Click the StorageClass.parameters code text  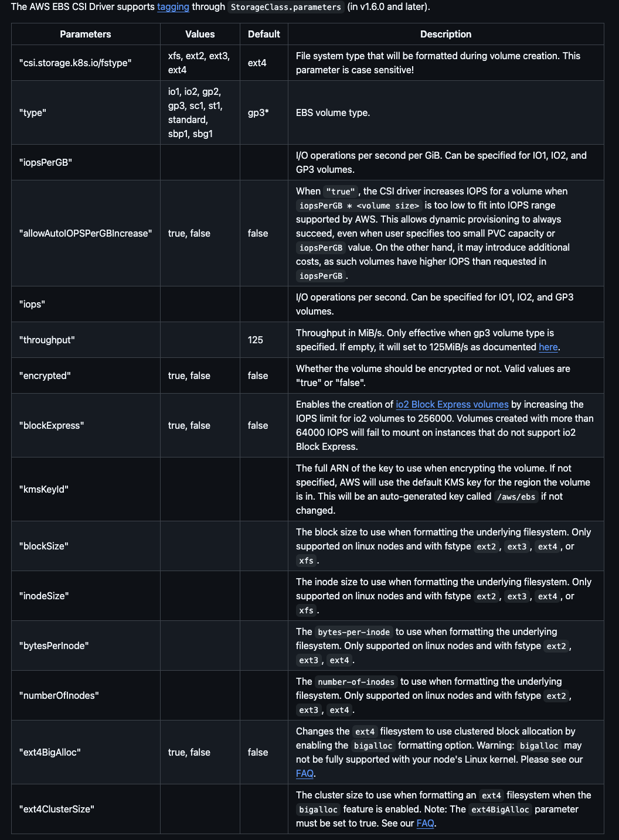[x=285, y=7]
